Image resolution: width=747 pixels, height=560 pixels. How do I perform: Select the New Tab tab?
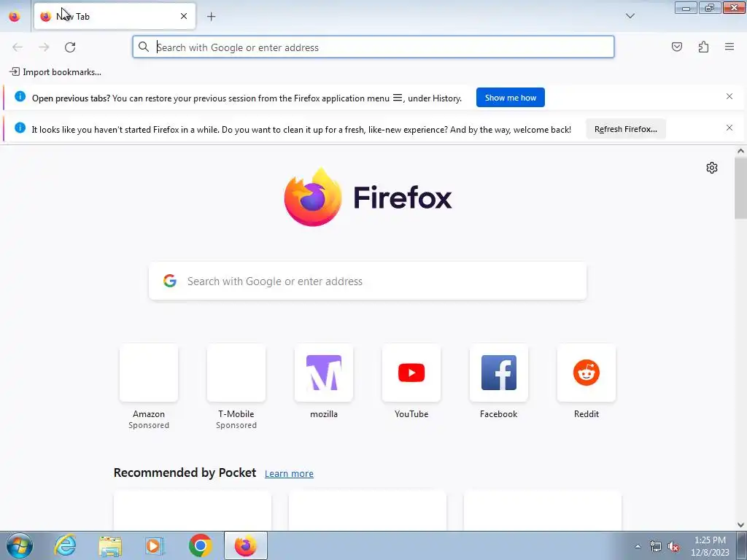[115, 16]
